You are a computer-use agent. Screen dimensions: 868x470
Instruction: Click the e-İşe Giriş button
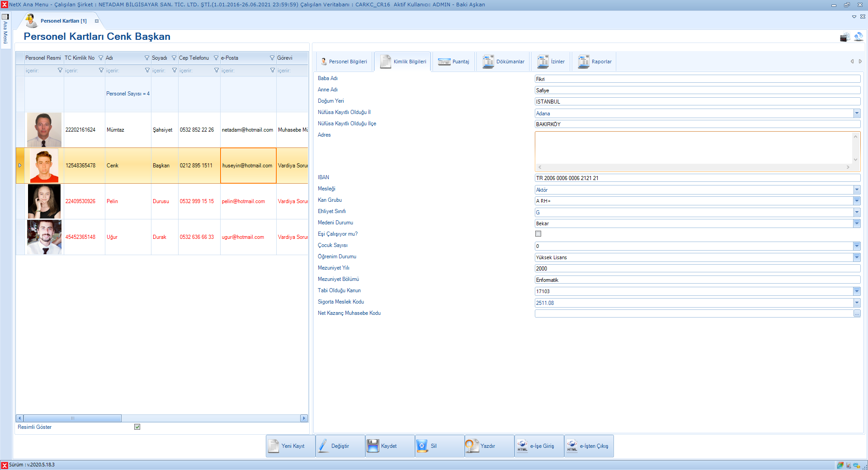coord(539,446)
